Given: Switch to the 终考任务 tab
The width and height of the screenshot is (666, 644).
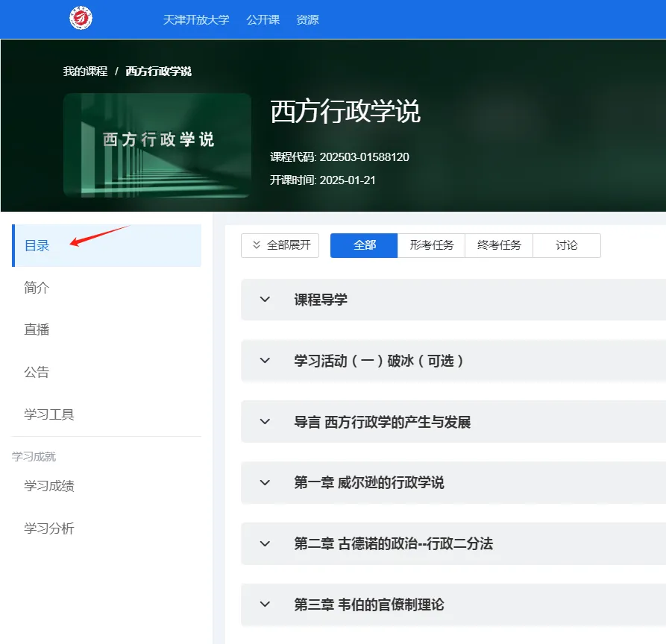Looking at the screenshot, I should [x=499, y=245].
